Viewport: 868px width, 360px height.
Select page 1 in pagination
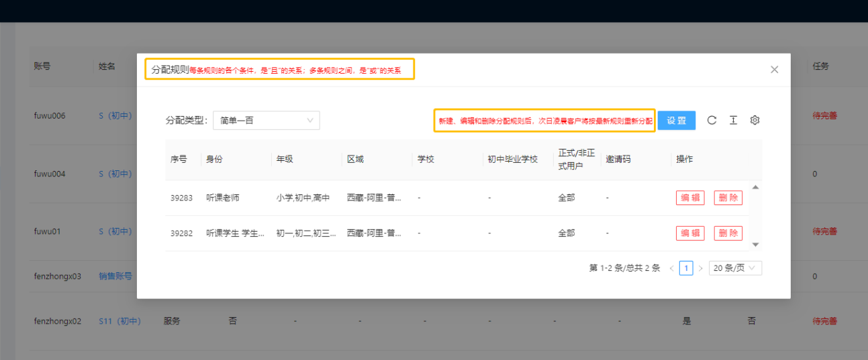(x=685, y=268)
